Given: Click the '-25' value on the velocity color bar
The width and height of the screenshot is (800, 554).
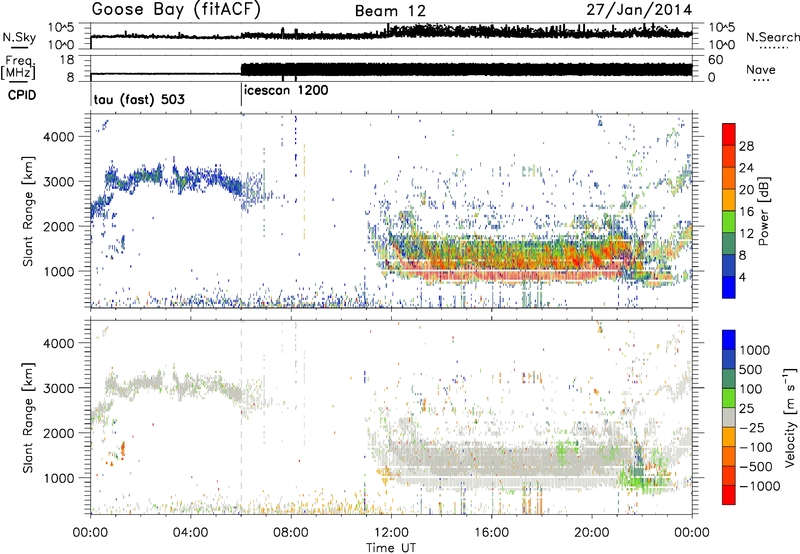Looking at the screenshot, I should tap(752, 427).
